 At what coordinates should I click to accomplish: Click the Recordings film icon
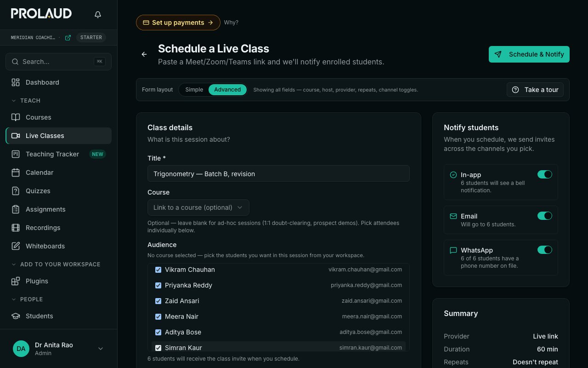[x=16, y=228]
